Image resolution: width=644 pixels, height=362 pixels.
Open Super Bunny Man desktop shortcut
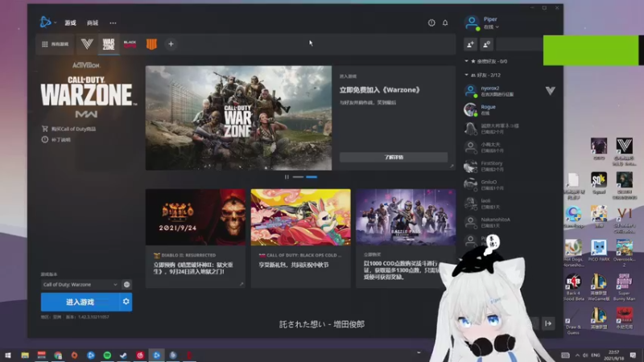(625, 288)
